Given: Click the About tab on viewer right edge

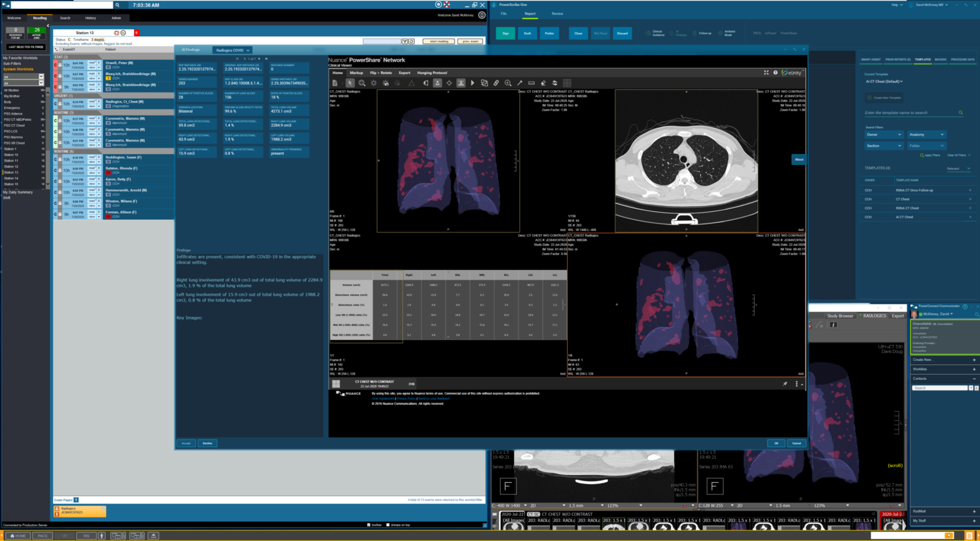Looking at the screenshot, I should (x=799, y=159).
